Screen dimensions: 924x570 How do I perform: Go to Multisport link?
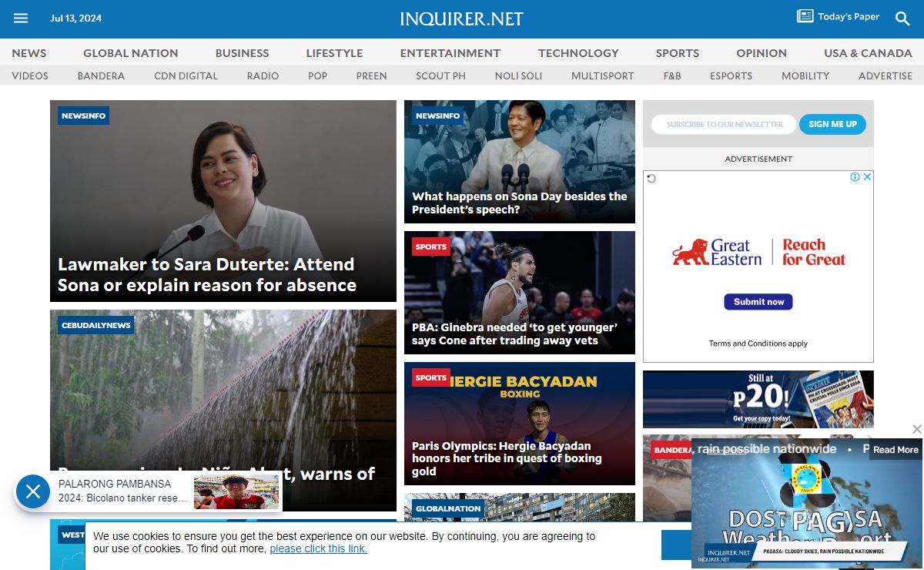[x=603, y=75]
